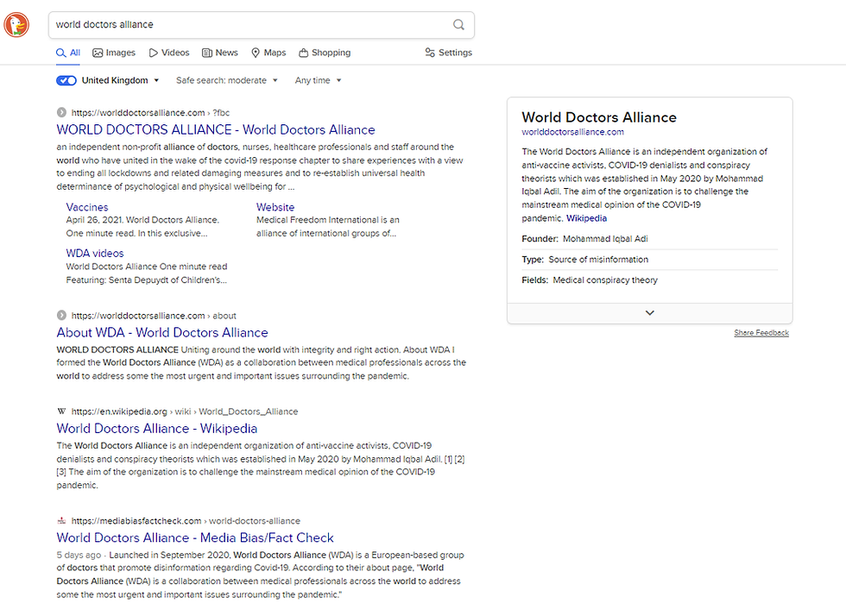Image resolution: width=846 pixels, height=616 pixels.
Task: Open the Settings menu
Action: [448, 53]
